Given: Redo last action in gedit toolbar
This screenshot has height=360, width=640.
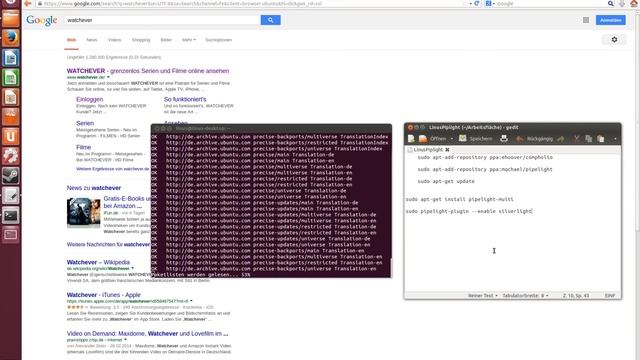Looking at the screenshot, I should point(561,139).
